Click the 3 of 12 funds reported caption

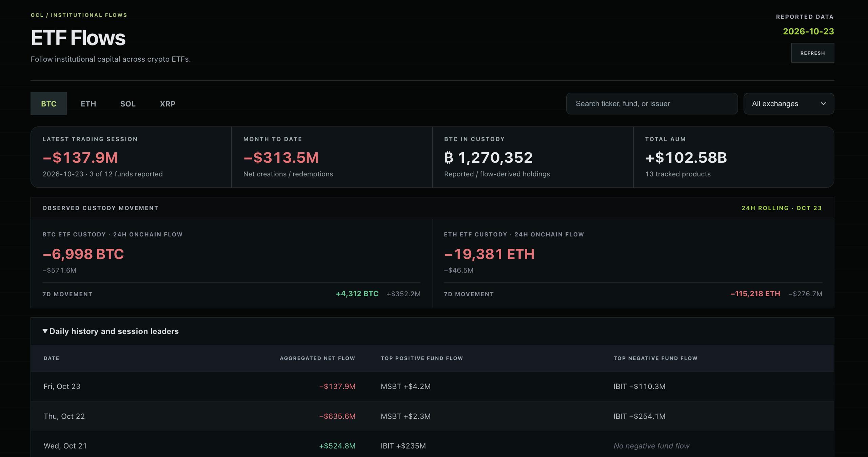pos(126,174)
